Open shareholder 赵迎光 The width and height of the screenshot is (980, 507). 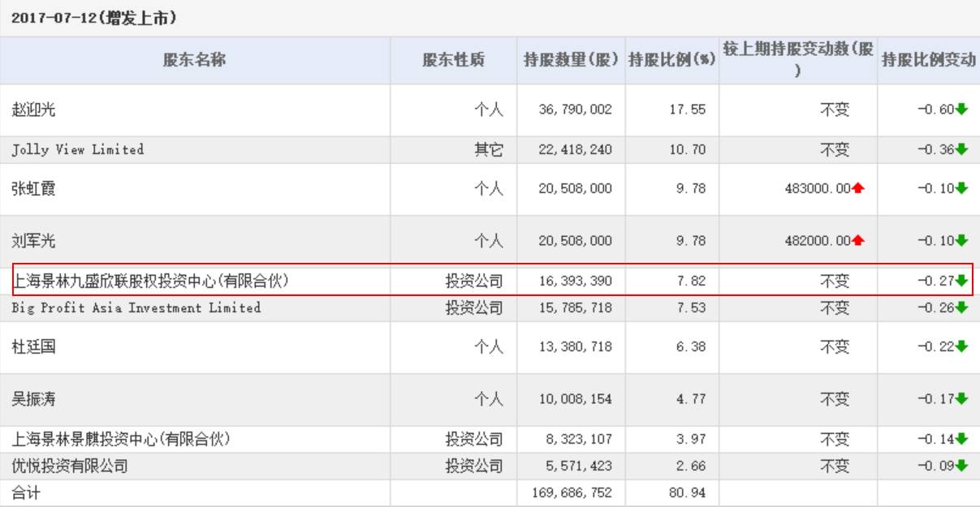tap(34, 110)
